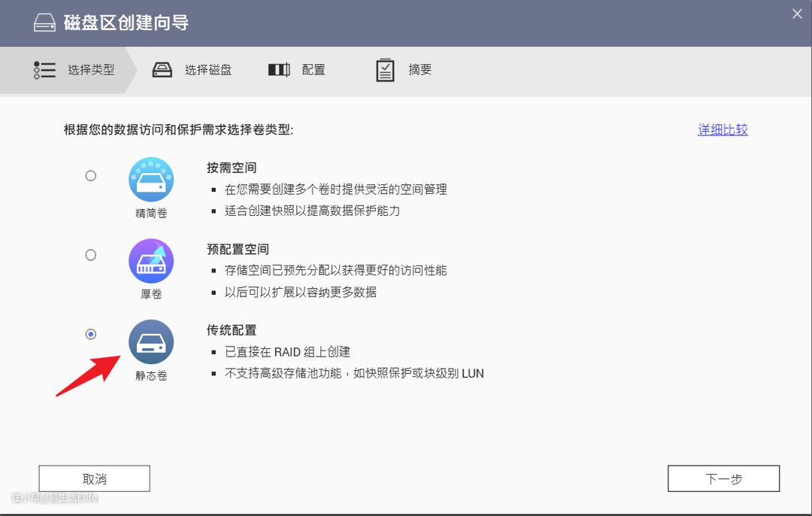The height and width of the screenshot is (516, 812).
Task: Open the 摘要 step label
Action: click(420, 70)
